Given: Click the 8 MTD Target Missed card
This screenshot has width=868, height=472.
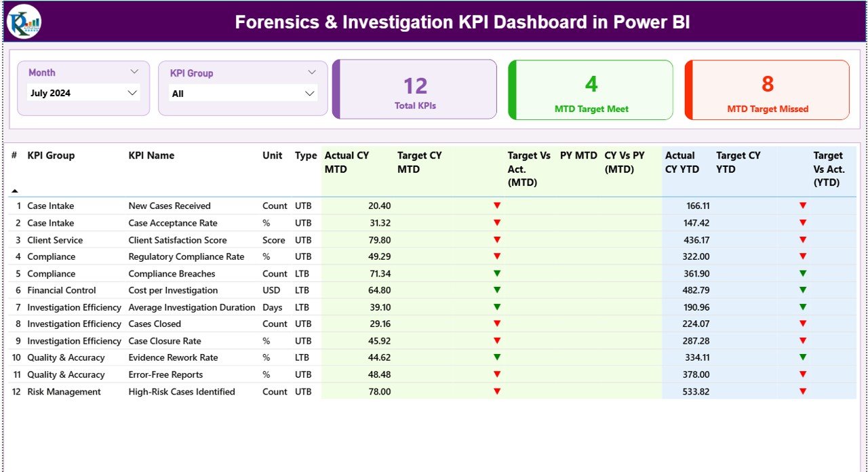Looking at the screenshot, I should tap(766, 90).
